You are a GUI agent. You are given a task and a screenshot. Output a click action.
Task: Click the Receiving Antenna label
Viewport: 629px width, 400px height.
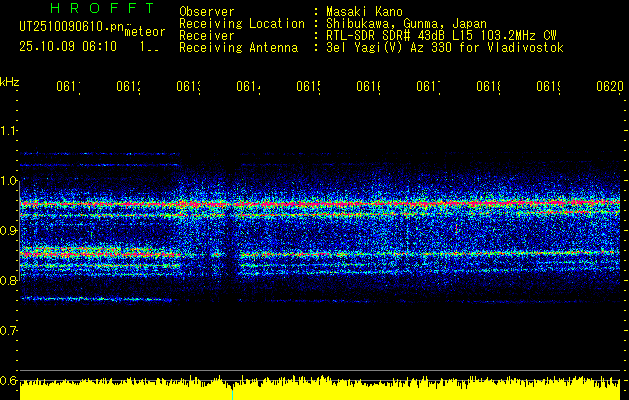tap(238, 48)
